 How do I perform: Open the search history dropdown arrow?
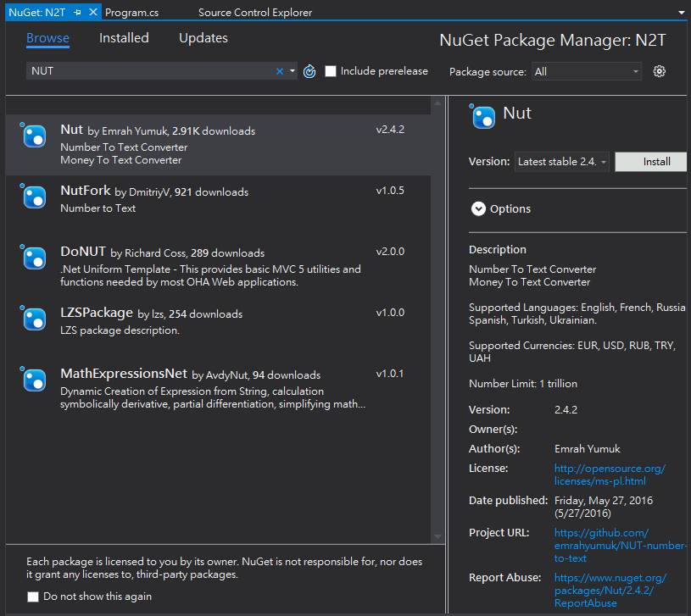point(293,71)
